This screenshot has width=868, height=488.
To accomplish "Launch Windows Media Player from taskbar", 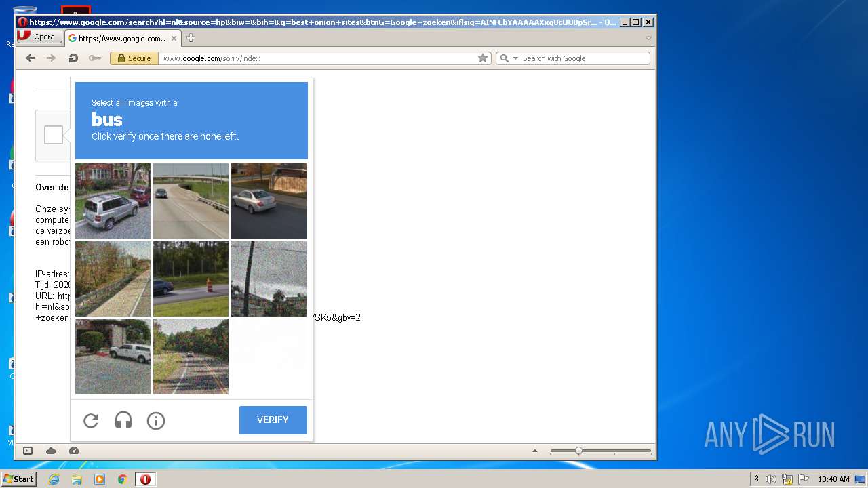I will (x=100, y=479).
